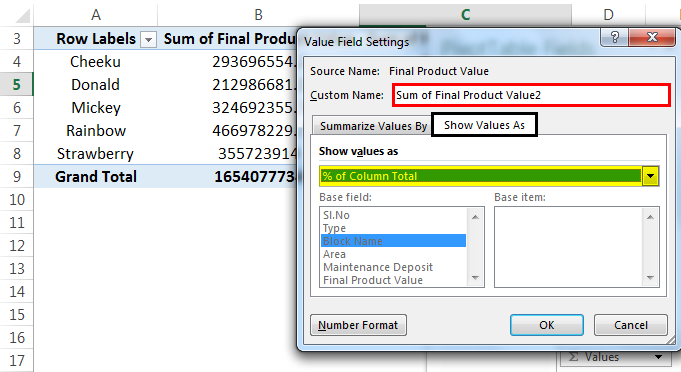The height and width of the screenshot is (372, 681).
Task: Close the Value Field Settings dialog
Action: [x=652, y=37]
